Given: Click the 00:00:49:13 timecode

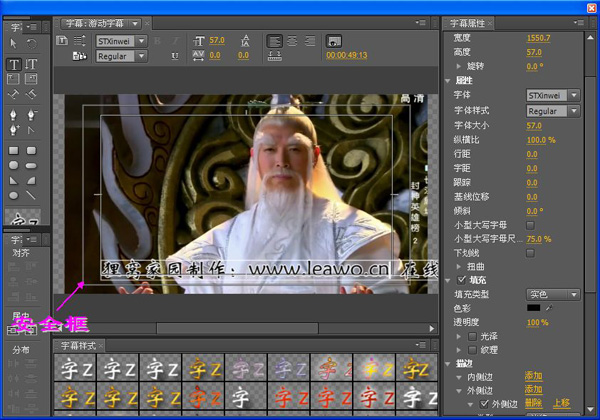Looking at the screenshot, I should (346, 55).
